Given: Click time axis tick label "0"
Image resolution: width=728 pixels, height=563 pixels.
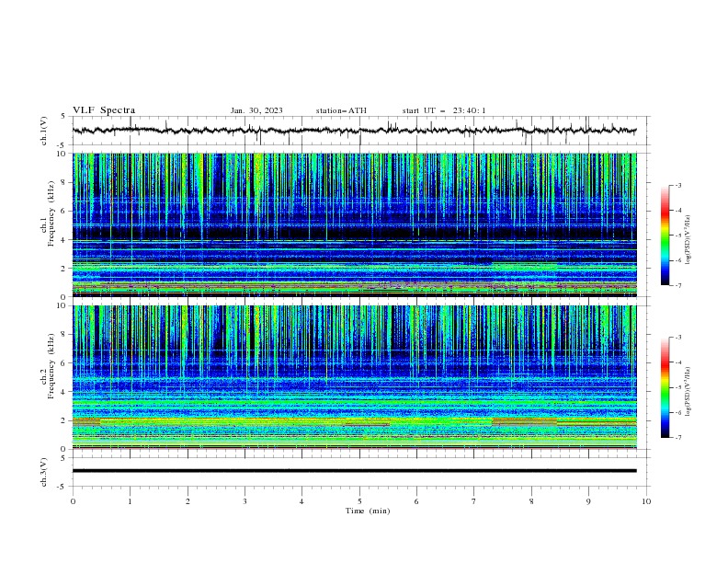Looking at the screenshot, I should 73,501.
